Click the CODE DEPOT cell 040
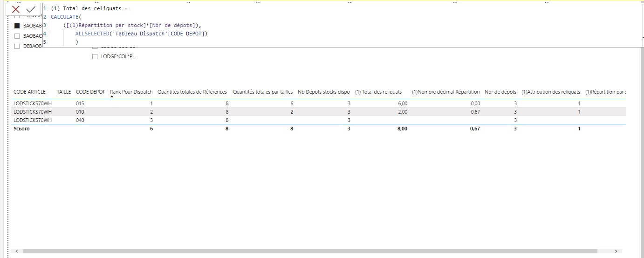This screenshot has height=258, width=644. click(80, 120)
